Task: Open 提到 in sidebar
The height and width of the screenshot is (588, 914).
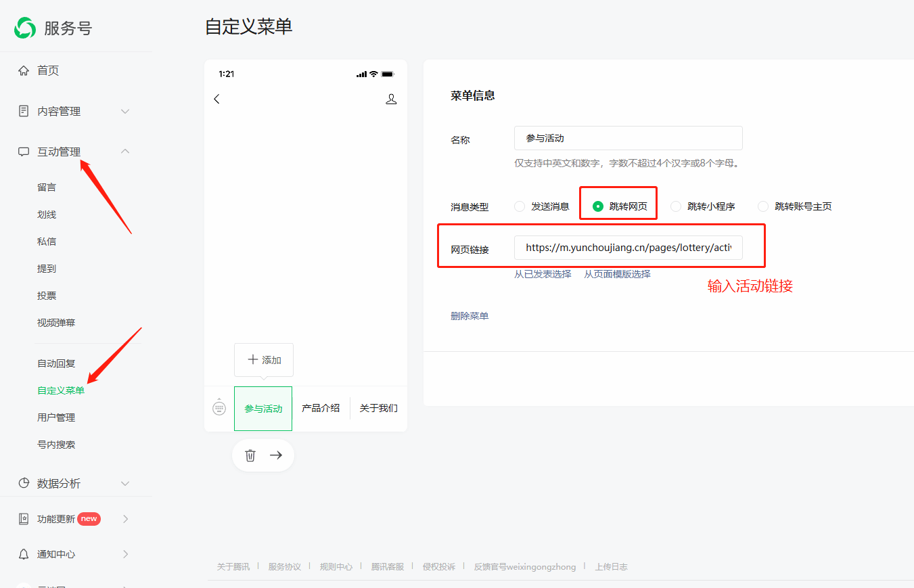Action: pos(47,269)
